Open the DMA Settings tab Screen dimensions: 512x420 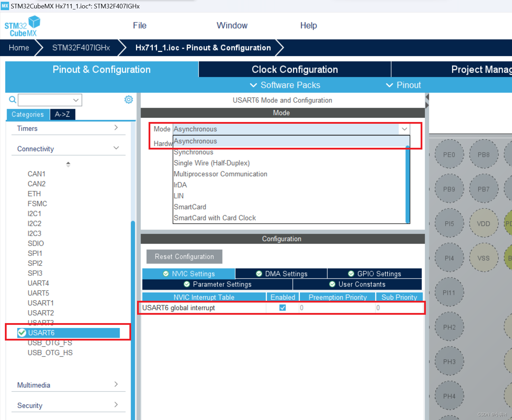coord(281,274)
